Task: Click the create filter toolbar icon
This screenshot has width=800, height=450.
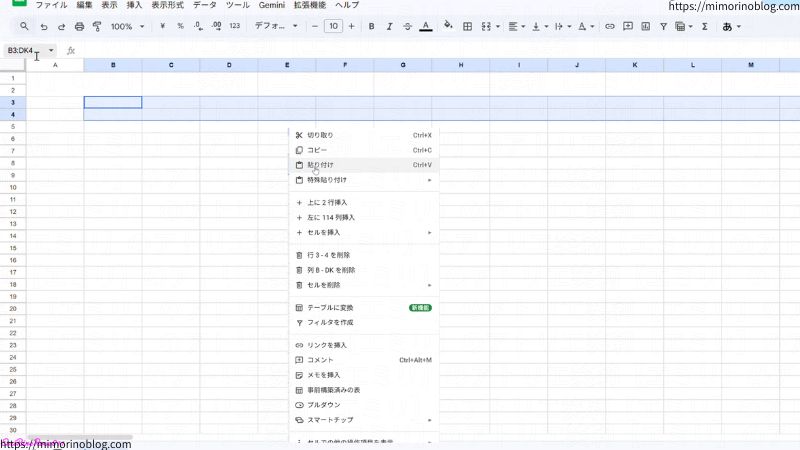Action: pos(663,27)
